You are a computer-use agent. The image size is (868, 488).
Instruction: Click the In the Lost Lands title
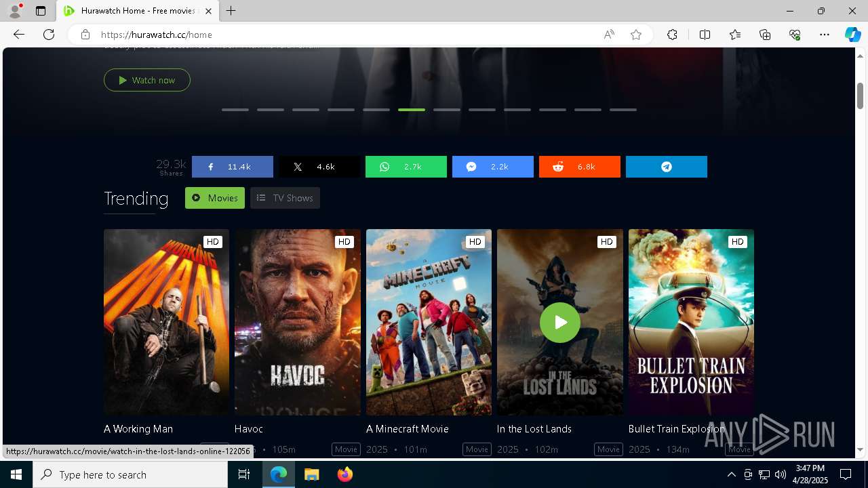[x=534, y=429]
